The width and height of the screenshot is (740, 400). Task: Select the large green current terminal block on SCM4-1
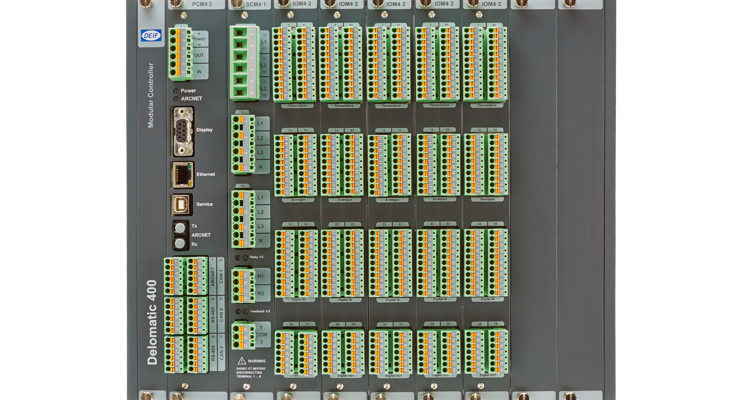[244, 63]
